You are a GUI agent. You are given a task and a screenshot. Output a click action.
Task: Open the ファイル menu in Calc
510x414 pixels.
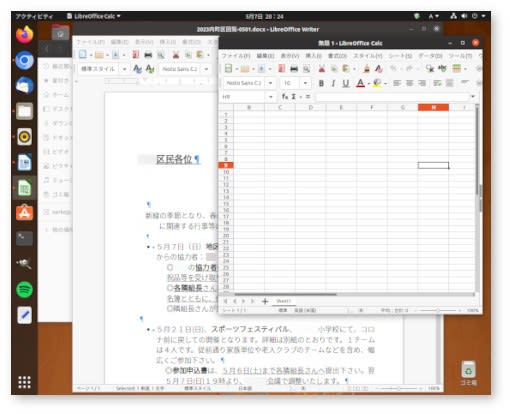pyautogui.click(x=236, y=56)
